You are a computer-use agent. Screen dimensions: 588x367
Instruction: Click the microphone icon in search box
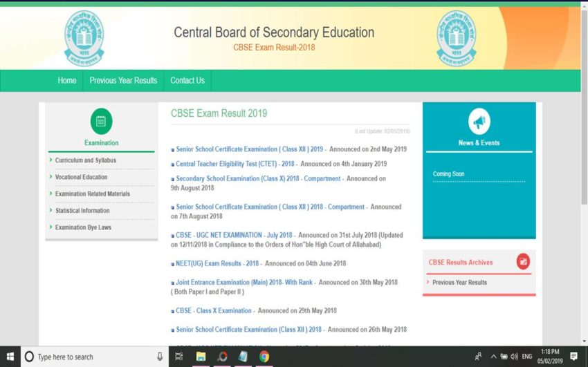pyautogui.click(x=160, y=357)
